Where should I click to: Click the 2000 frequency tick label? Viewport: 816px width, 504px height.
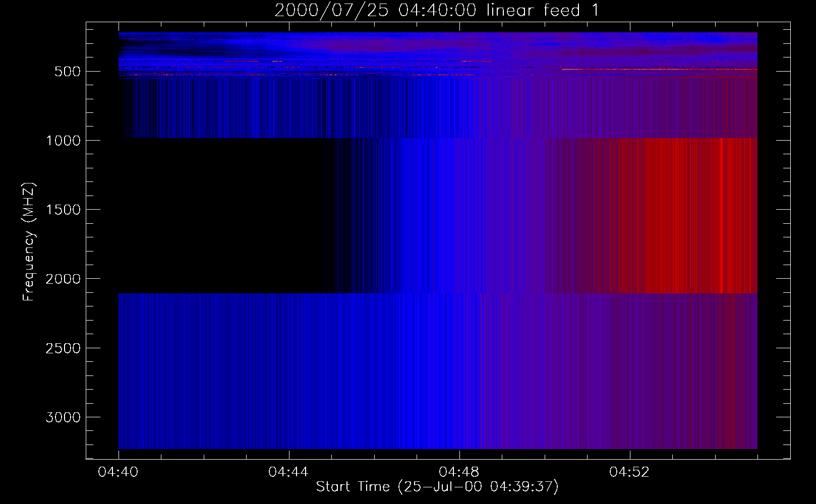click(63, 279)
